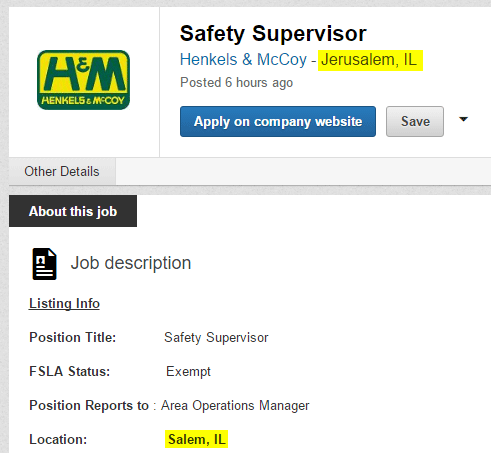This screenshot has width=491, height=453.
Task: Click the job description document icon
Action: point(44,264)
